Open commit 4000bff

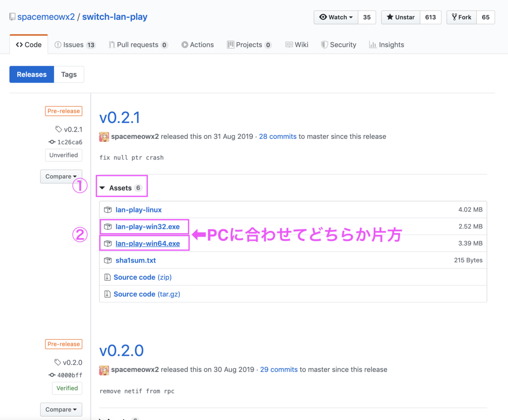coord(66,375)
